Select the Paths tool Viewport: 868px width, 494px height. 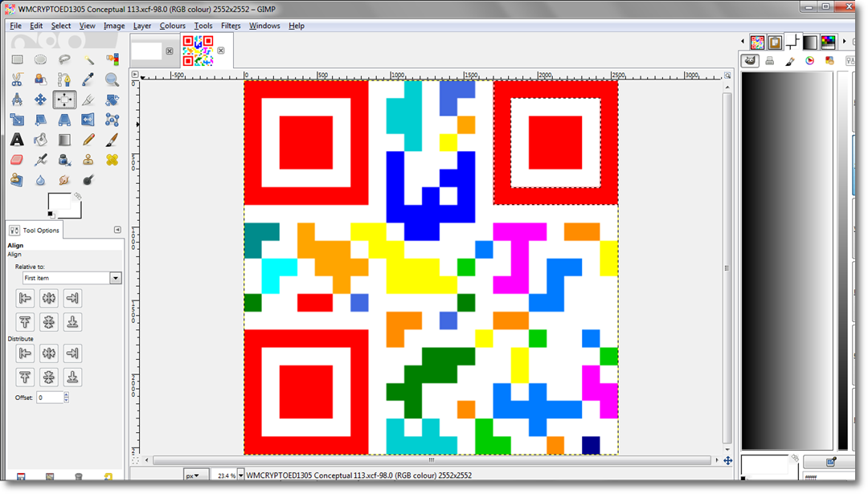[64, 80]
